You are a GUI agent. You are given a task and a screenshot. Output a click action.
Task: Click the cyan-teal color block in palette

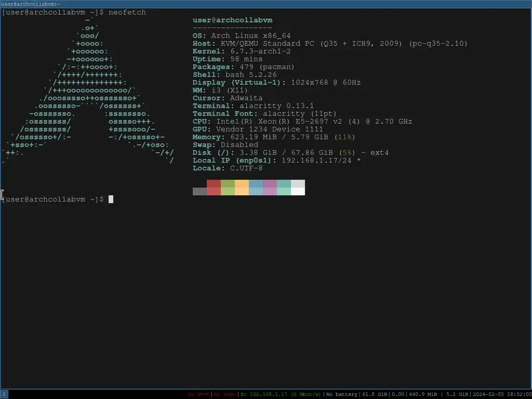coord(284,188)
